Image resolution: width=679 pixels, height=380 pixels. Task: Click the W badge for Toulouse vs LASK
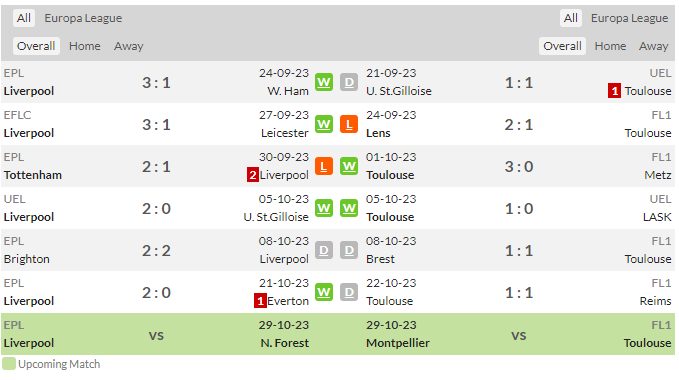349,208
